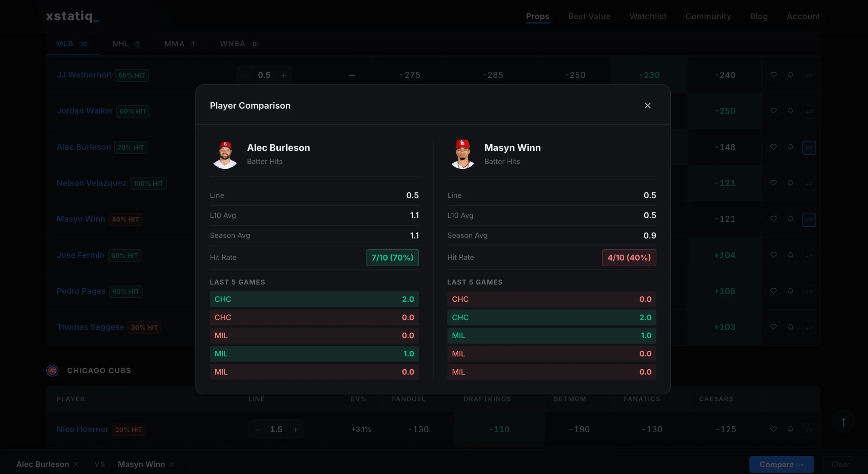Toggle compare icon in Nico Hoerner row

click(809, 430)
